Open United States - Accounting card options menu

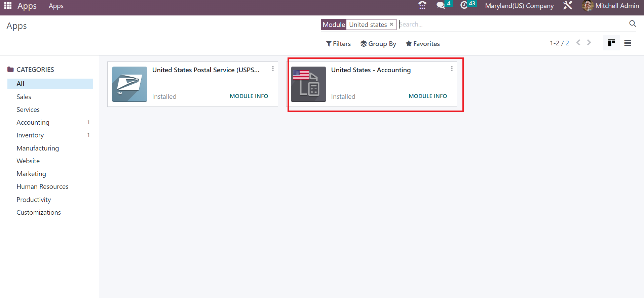click(x=452, y=69)
